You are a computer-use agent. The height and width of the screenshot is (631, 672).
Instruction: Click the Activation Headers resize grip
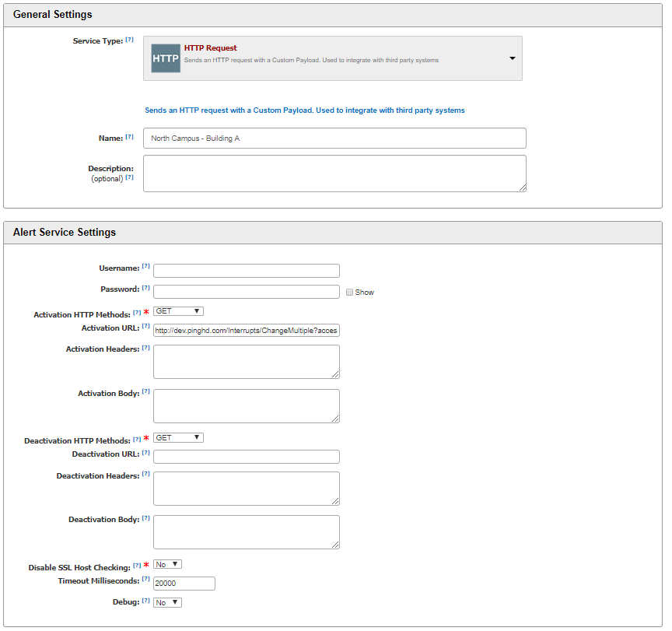(335, 375)
